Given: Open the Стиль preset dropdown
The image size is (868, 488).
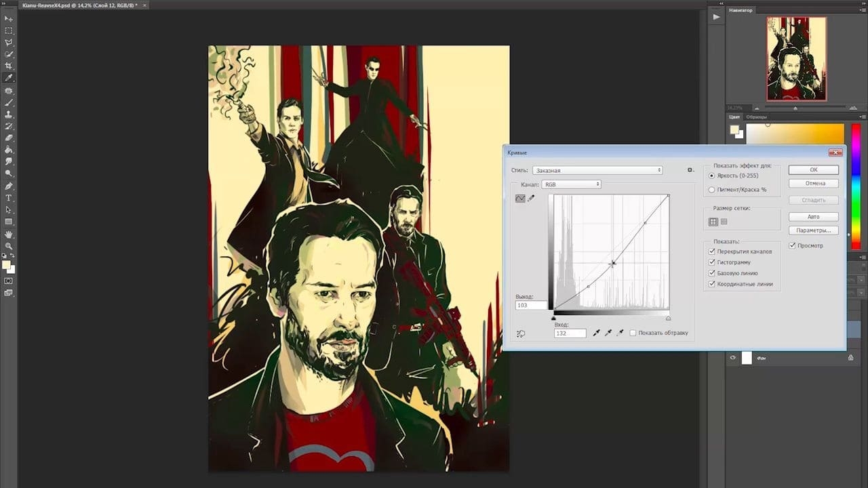Looking at the screenshot, I should 597,170.
